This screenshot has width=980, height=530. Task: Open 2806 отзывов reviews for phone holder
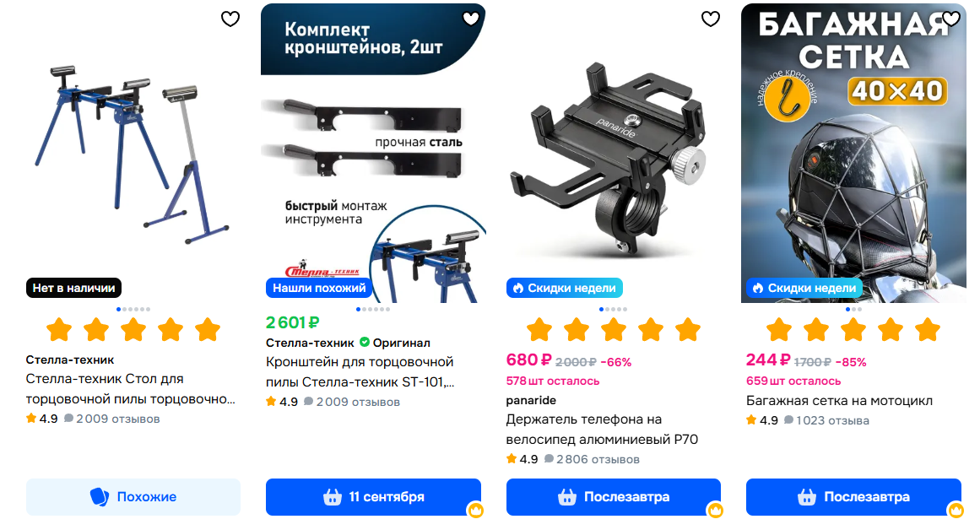598,459
